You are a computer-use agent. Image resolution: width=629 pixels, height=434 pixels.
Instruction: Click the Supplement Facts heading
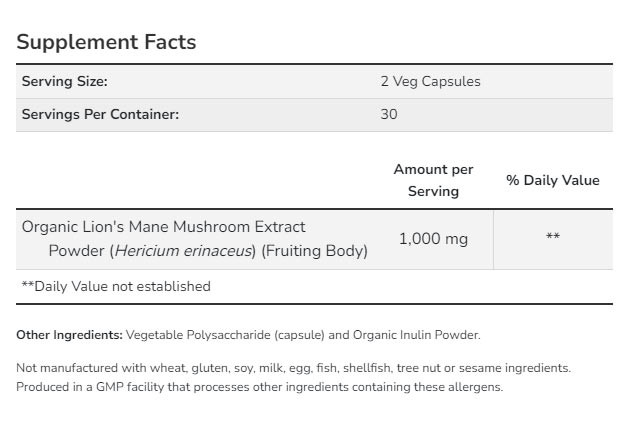pos(106,42)
